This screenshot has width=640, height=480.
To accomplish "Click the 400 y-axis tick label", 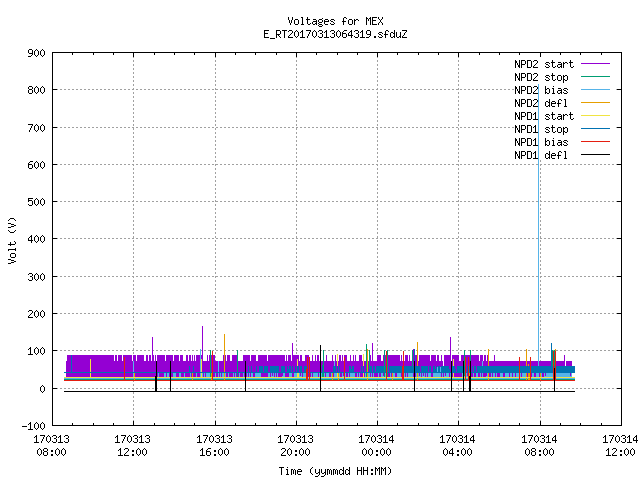I will click(36, 239).
